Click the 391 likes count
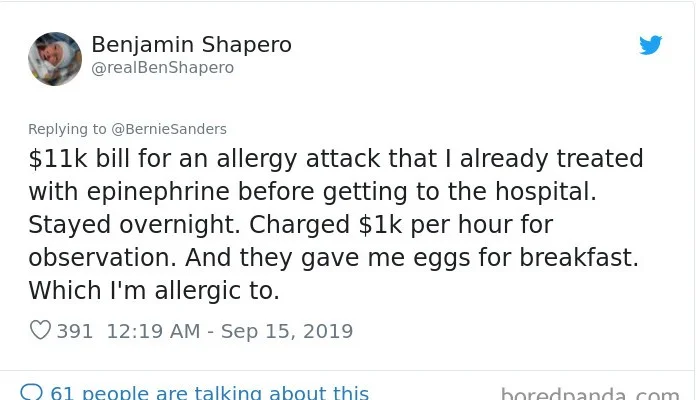The height and width of the screenshot is (400, 696). (x=75, y=331)
